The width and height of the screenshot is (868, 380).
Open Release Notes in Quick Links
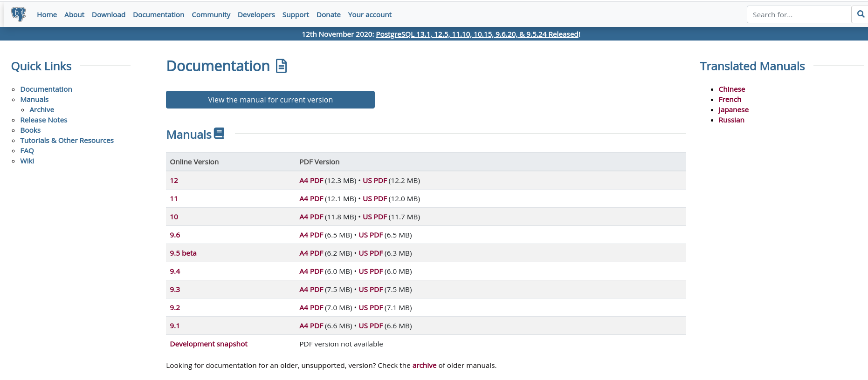[x=44, y=120]
